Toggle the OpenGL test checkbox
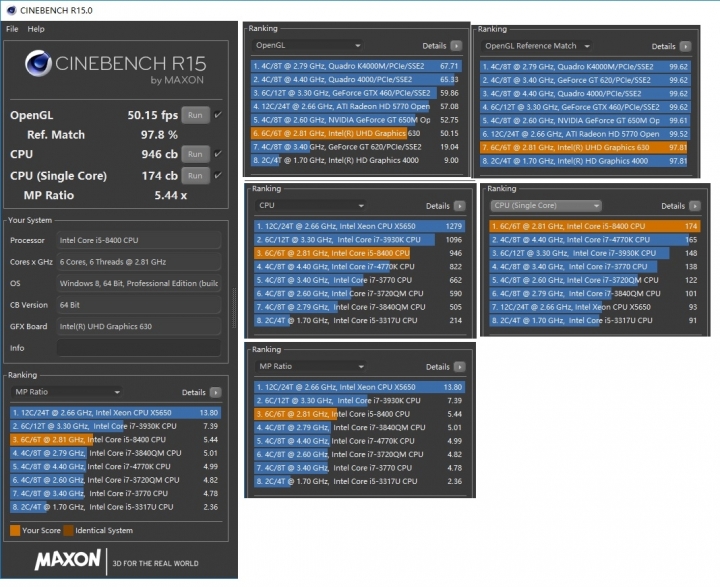The width and height of the screenshot is (720, 587). pos(218,115)
